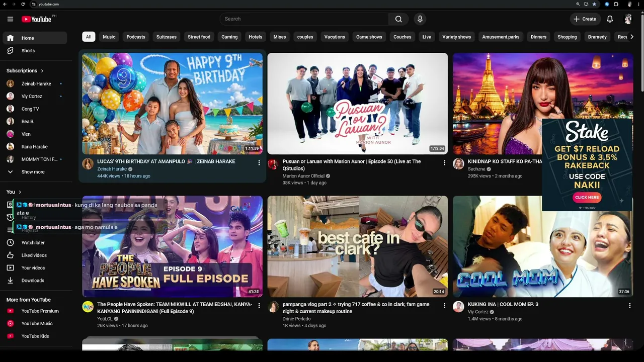Open Watch later in the sidebar

coord(35,243)
